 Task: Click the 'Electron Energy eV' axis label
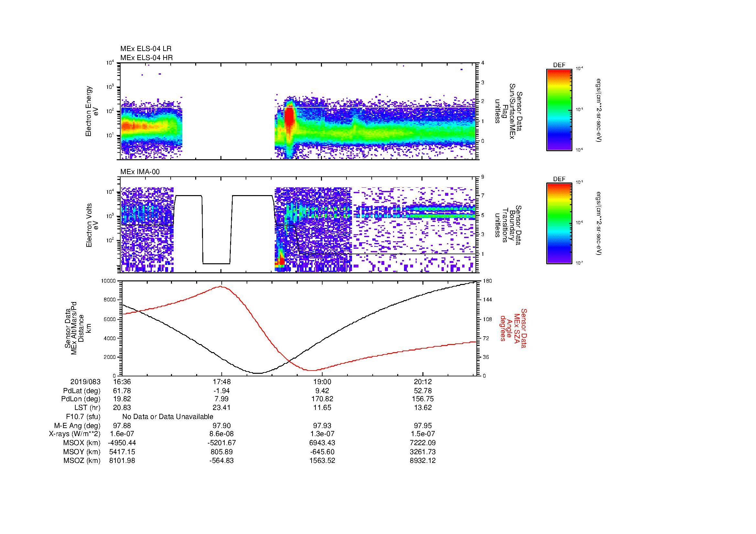(x=92, y=111)
